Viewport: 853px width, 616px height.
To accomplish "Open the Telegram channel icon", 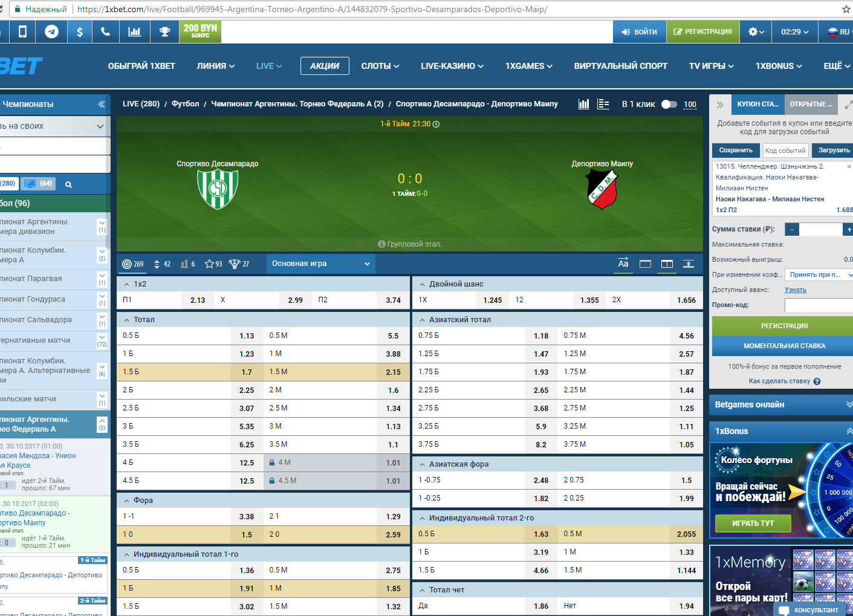I will click(x=51, y=31).
